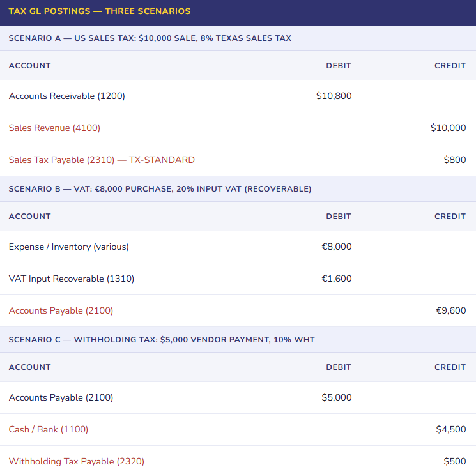Select the $500 withholding credit amount
Image resolution: width=476 pixels, height=474 pixels.
455,461
